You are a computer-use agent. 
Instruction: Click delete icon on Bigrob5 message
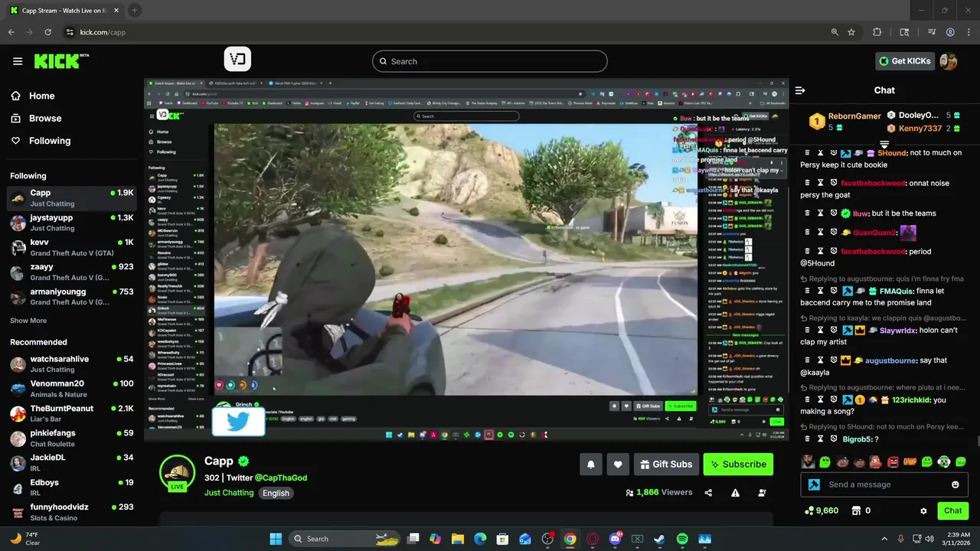pos(807,439)
